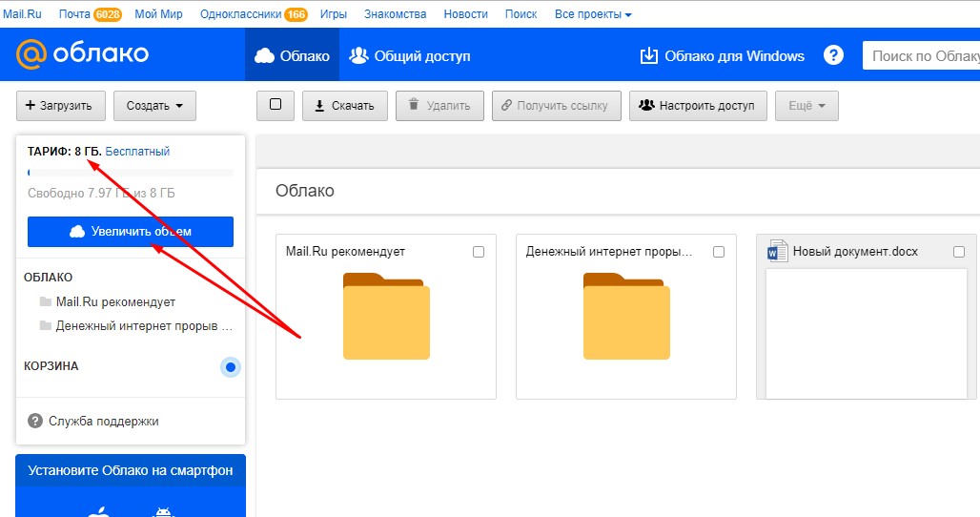Check the Mail.Ru рекомендует folder checkbox

479,252
